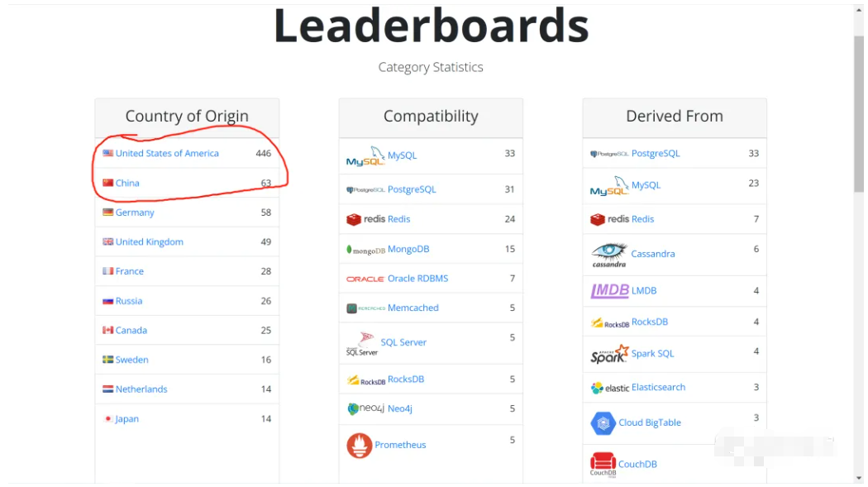Image resolution: width=868 pixels, height=487 pixels.
Task: Open the Prometheus link
Action: coord(400,445)
